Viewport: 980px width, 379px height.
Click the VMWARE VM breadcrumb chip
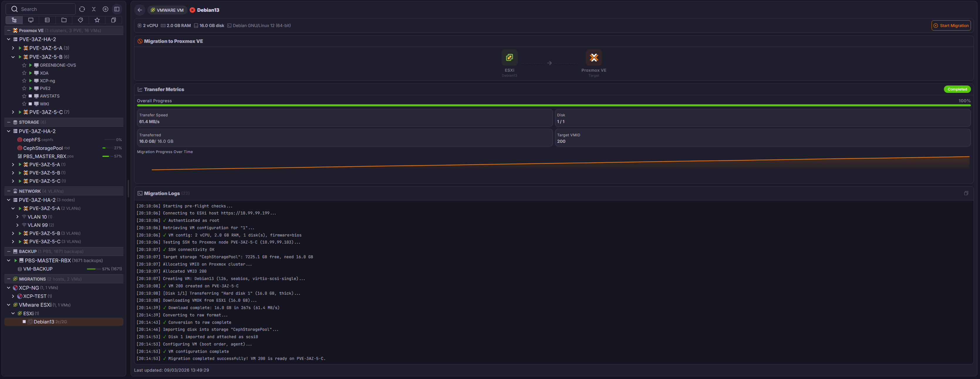(x=167, y=10)
